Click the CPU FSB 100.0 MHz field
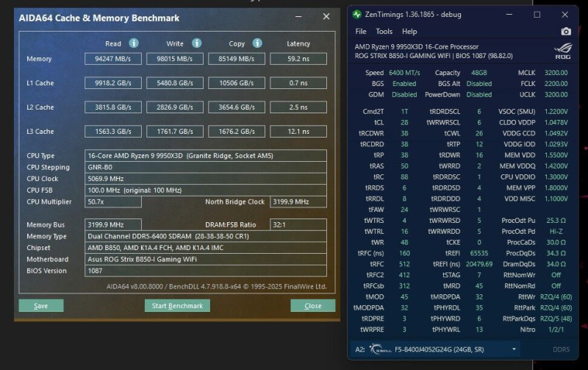Image resolution: width=588 pixels, height=370 pixels. pyautogui.click(x=206, y=191)
